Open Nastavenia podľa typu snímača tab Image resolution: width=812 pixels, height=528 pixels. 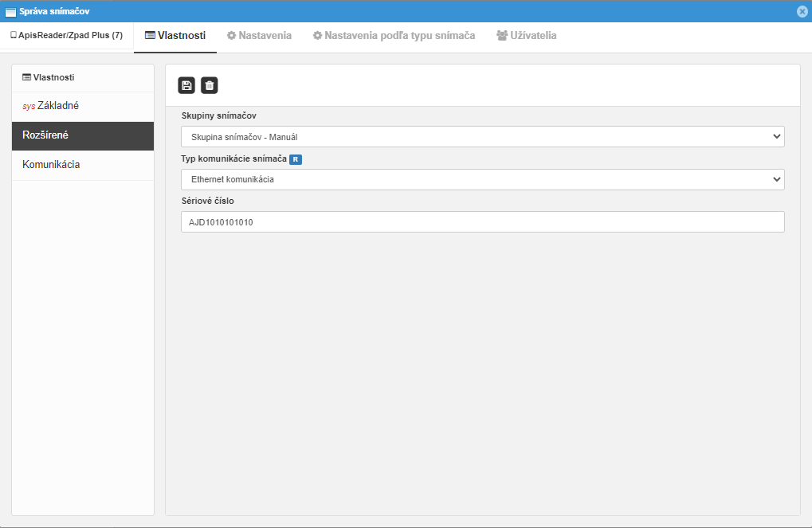(x=394, y=36)
